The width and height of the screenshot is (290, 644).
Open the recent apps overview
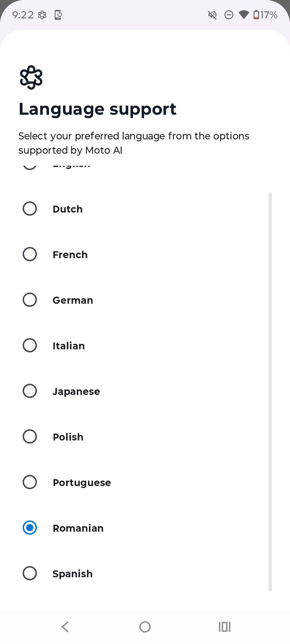(224, 627)
